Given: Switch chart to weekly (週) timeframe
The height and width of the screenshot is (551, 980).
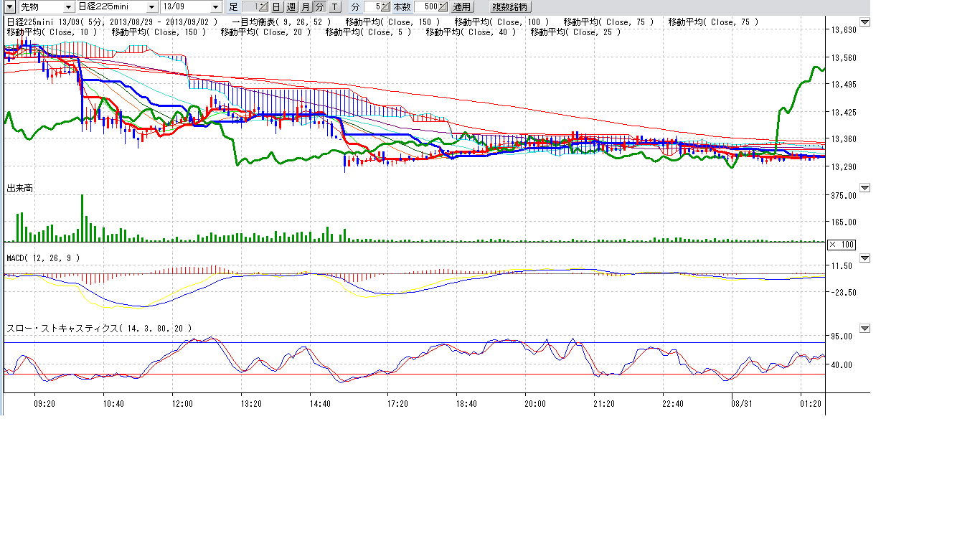Looking at the screenshot, I should [x=291, y=7].
